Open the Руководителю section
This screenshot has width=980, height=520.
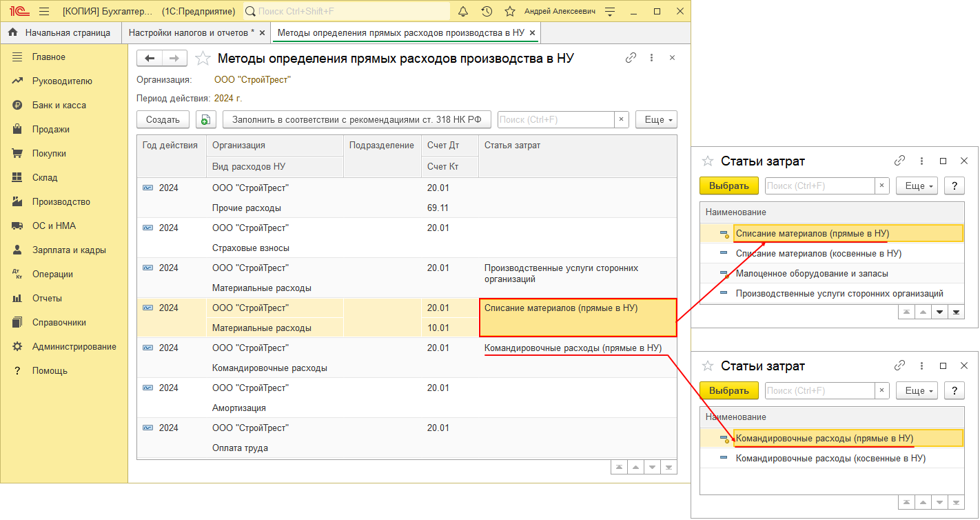coord(62,81)
